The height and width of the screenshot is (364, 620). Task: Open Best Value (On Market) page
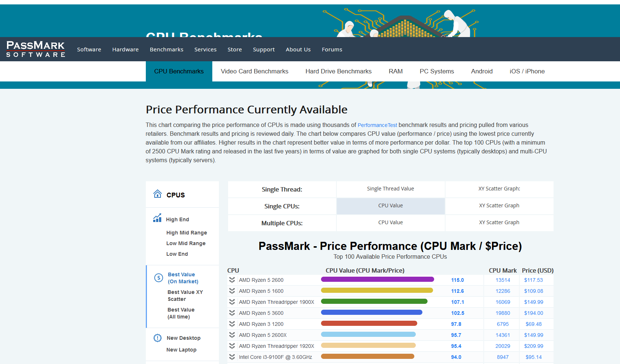(183, 278)
